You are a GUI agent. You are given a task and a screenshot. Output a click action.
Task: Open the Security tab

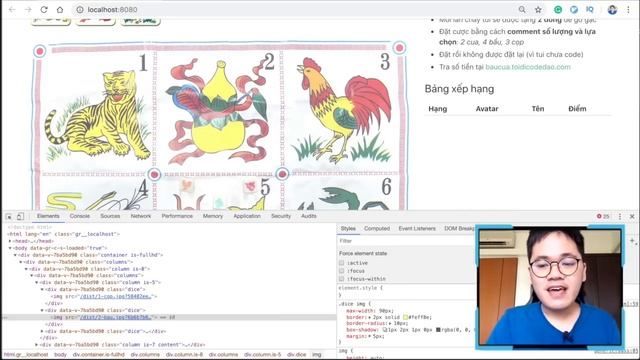point(281,216)
